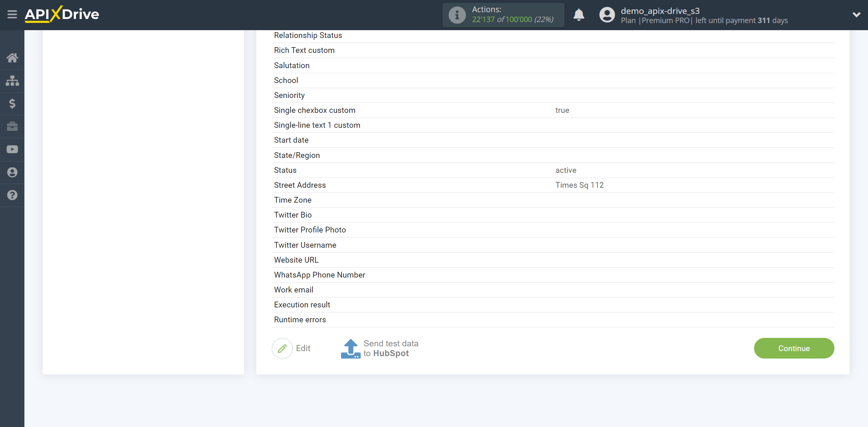Select the Relationship Status row

pyautogui.click(x=553, y=36)
